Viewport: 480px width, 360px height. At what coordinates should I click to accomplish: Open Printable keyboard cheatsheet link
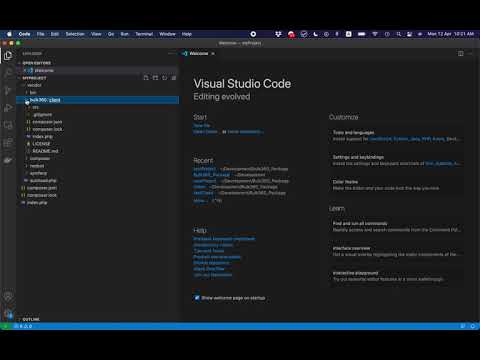pyautogui.click(x=224, y=239)
